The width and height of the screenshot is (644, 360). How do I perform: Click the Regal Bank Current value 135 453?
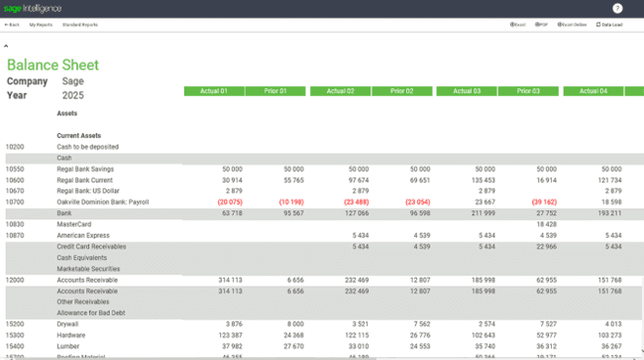pyautogui.click(x=483, y=180)
